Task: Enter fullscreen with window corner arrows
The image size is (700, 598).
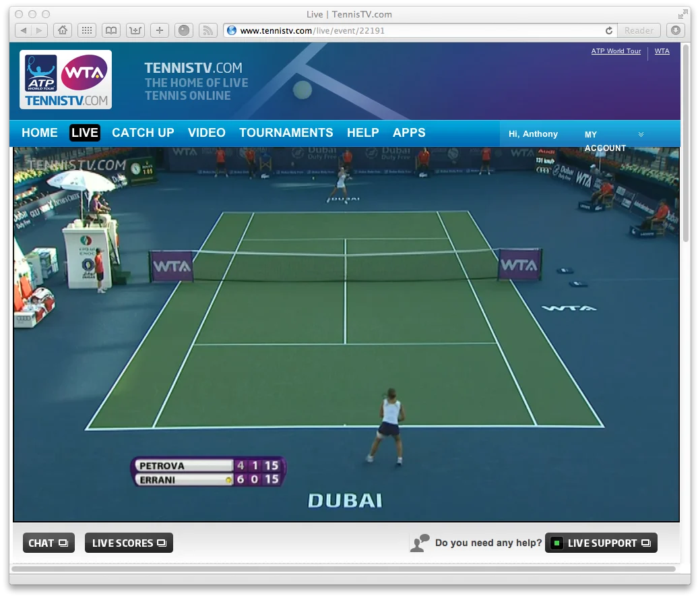Action: tap(682, 15)
